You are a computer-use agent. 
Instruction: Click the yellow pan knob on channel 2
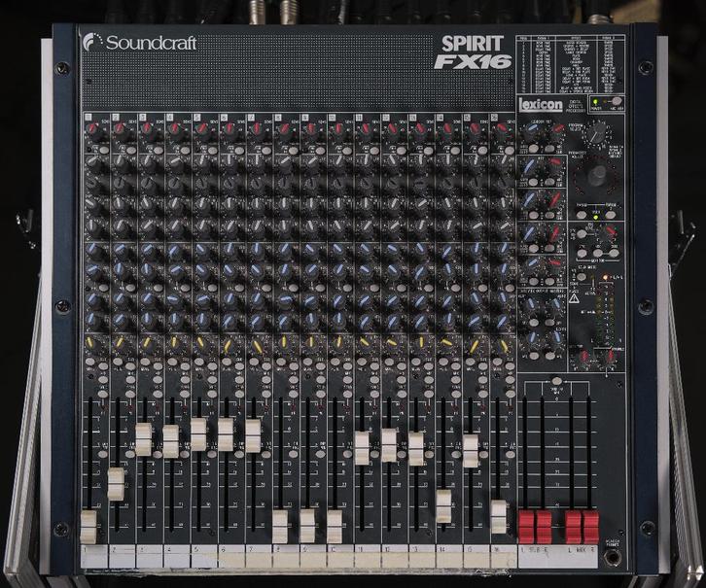click(120, 344)
